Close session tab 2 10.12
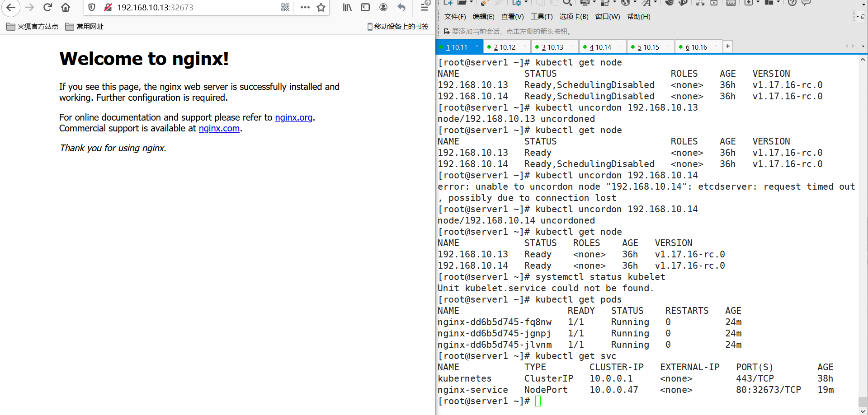Screen dimensions: 868x415 (x=524, y=46)
